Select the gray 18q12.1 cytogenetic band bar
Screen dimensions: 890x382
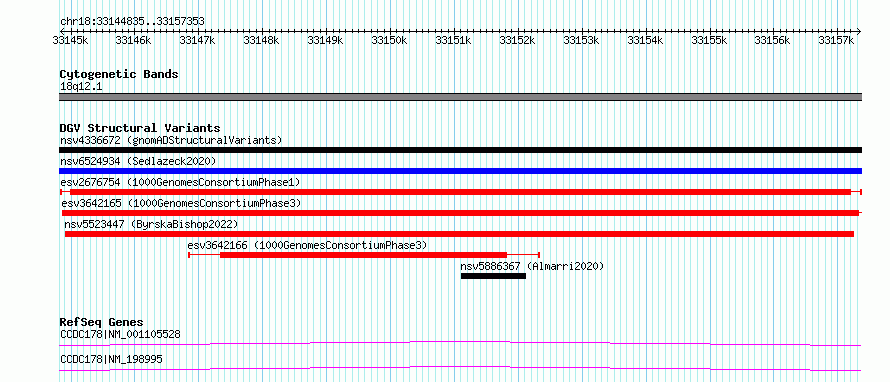[460, 97]
